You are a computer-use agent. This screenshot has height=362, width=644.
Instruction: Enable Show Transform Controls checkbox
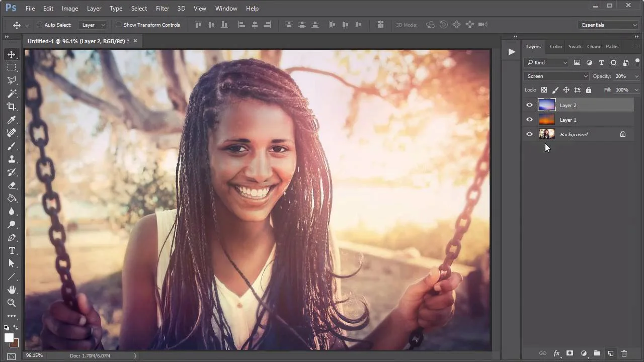point(119,25)
